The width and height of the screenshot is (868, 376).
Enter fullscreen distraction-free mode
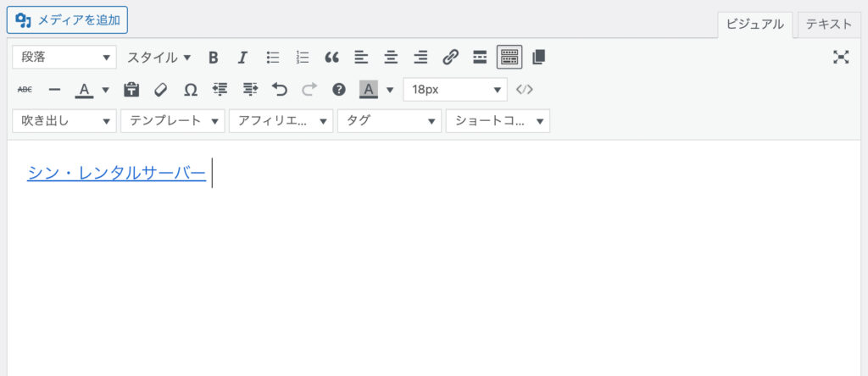(x=841, y=57)
